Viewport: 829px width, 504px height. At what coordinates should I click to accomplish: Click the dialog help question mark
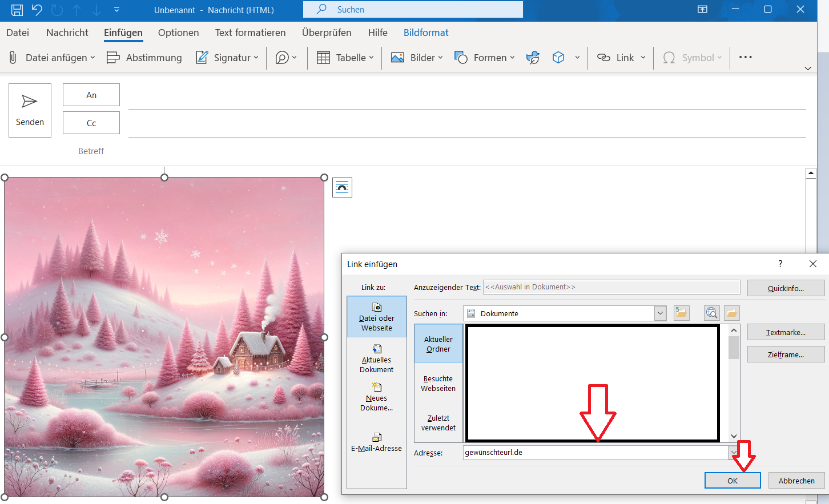coord(780,264)
